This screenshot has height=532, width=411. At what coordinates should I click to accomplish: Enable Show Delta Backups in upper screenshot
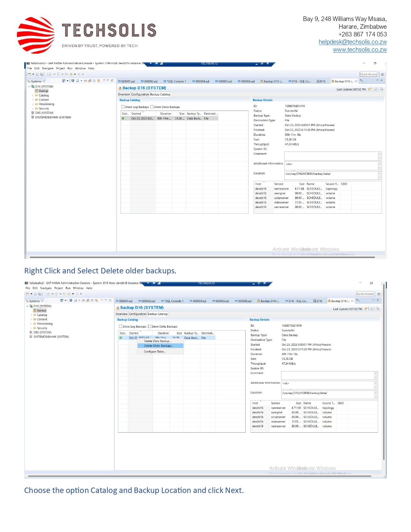152,107
